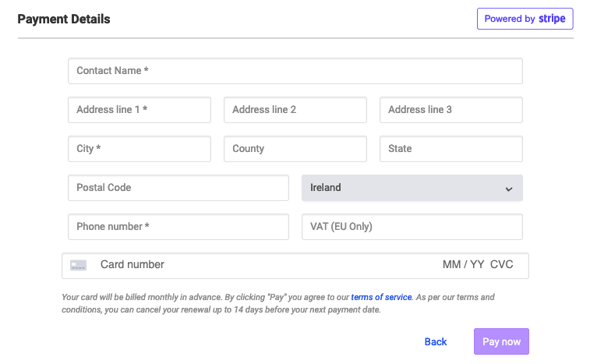The height and width of the screenshot is (364, 590).
Task: Click the Card number input
Action: click(263, 265)
